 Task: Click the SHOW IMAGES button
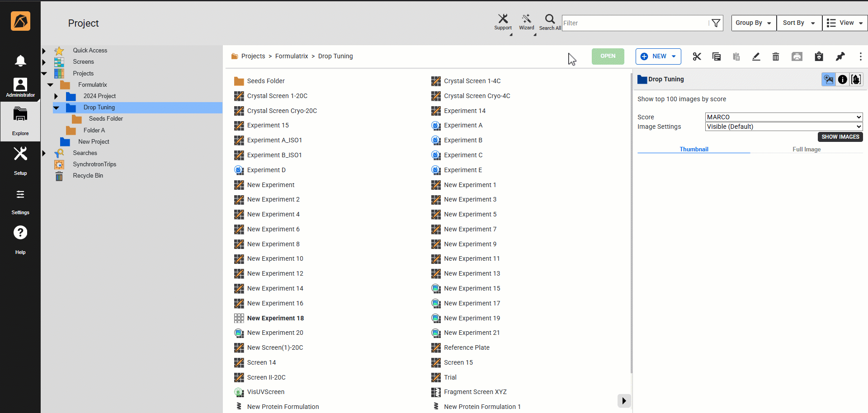840,137
